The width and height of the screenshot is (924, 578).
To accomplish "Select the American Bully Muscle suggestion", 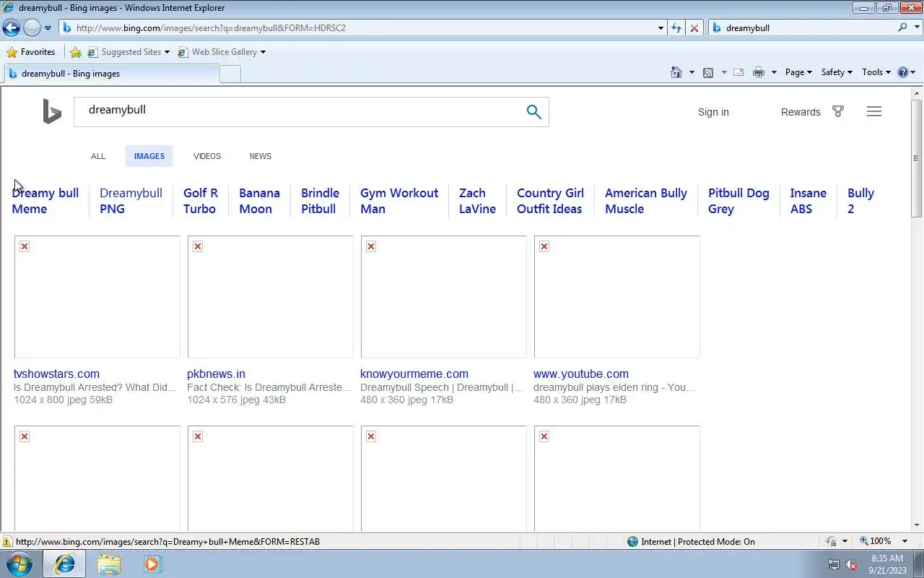I will pos(646,201).
